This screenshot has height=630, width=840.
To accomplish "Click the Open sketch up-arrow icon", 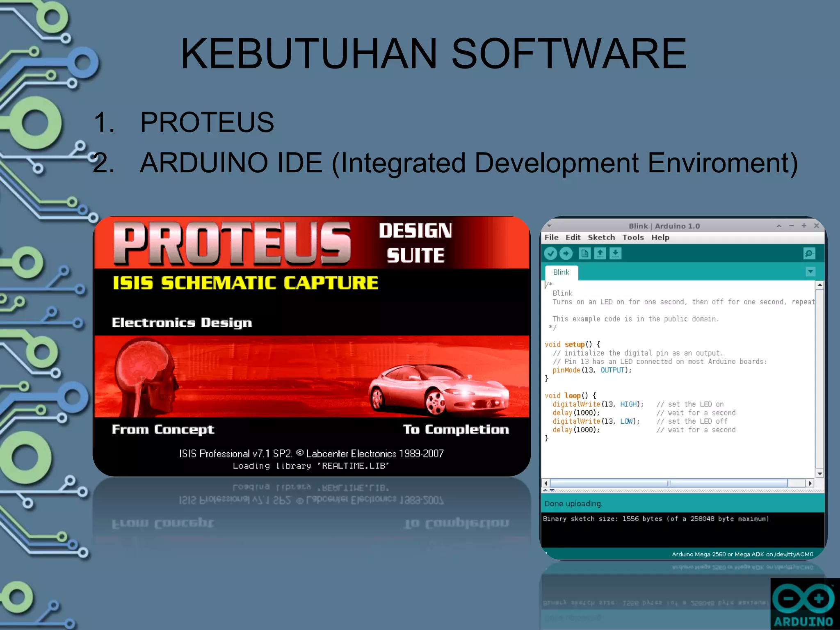I will (600, 253).
